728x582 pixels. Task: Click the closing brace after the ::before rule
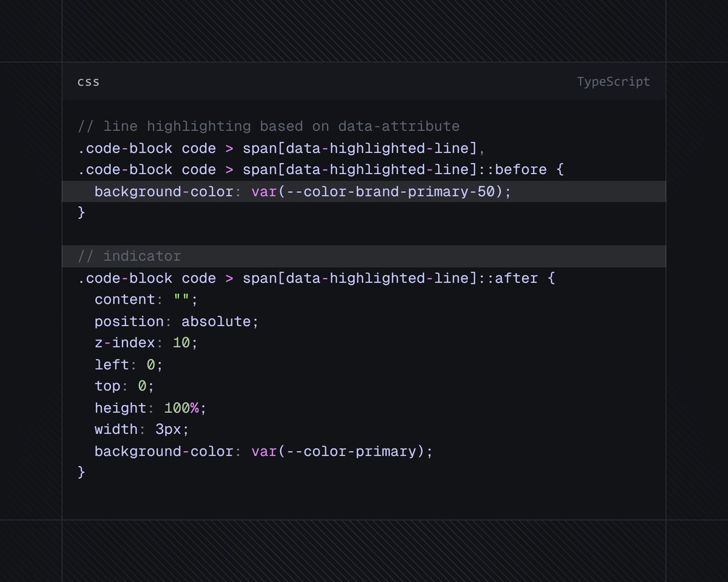[x=82, y=213]
